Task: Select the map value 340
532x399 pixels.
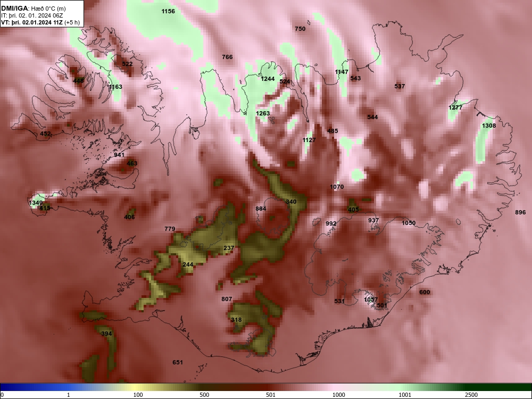Action: [291, 202]
